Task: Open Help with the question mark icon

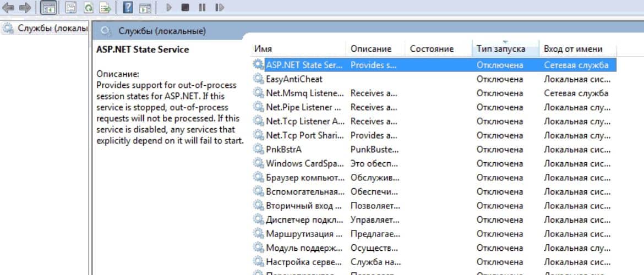Action: [128, 8]
